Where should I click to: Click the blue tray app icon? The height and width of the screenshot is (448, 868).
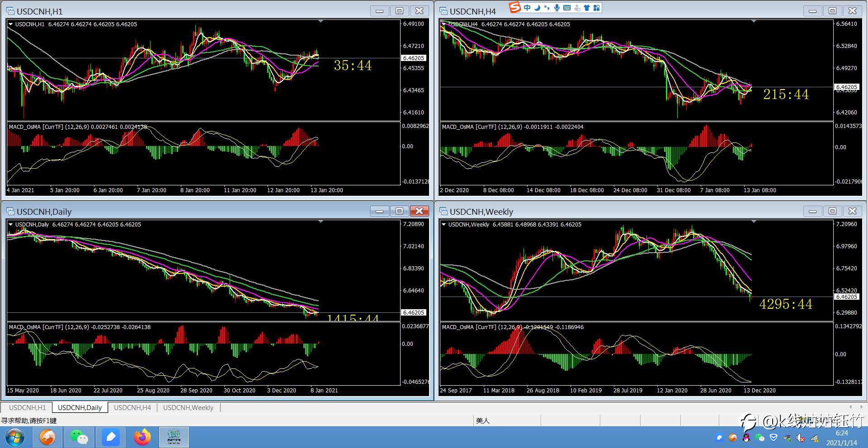[719, 438]
